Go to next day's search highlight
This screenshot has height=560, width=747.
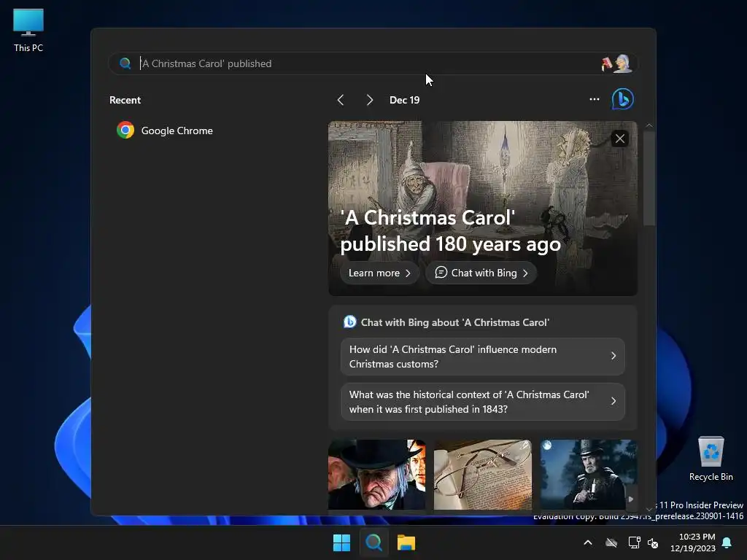click(369, 100)
